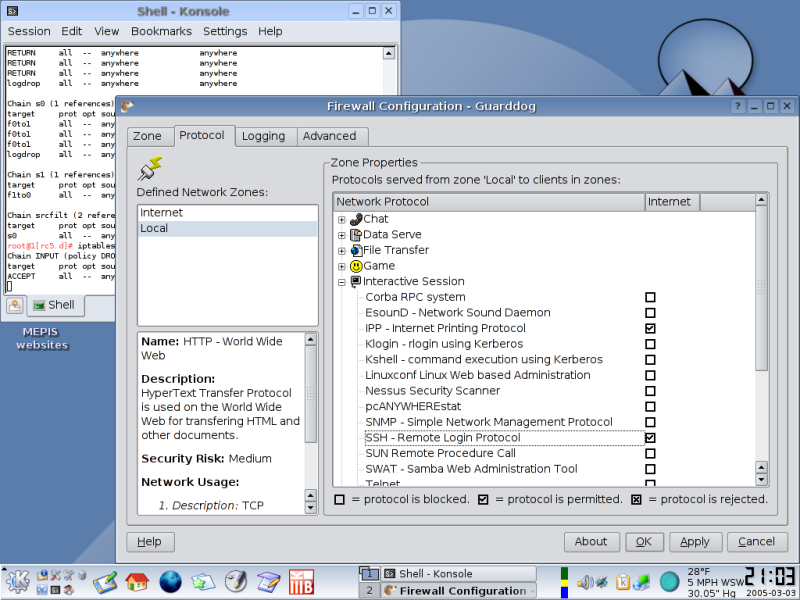The height and width of the screenshot is (600, 800).
Task: Collapse the Interactive Session category
Action: coord(342,283)
